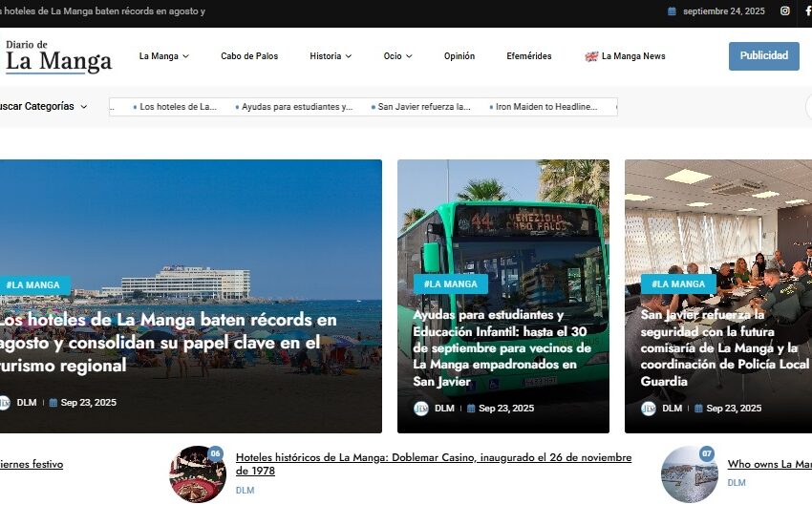Click calendar icon on hotels article date
Screen dimensions: 812x525
(53, 403)
